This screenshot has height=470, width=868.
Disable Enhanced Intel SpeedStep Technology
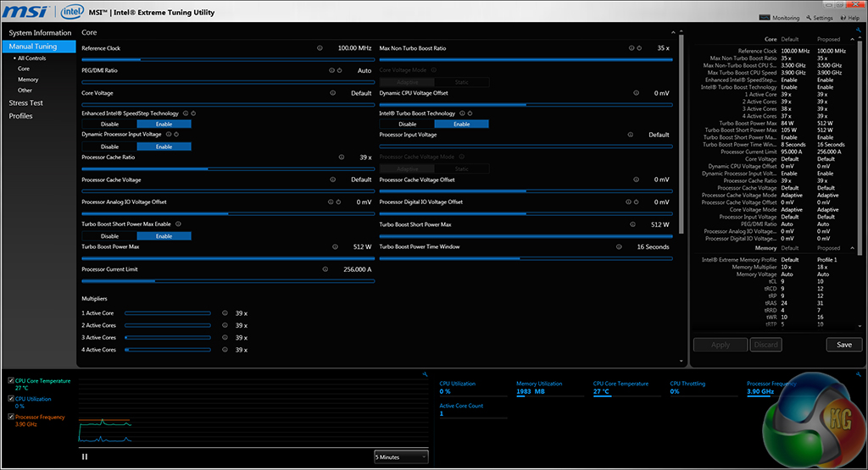pyautogui.click(x=109, y=124)
